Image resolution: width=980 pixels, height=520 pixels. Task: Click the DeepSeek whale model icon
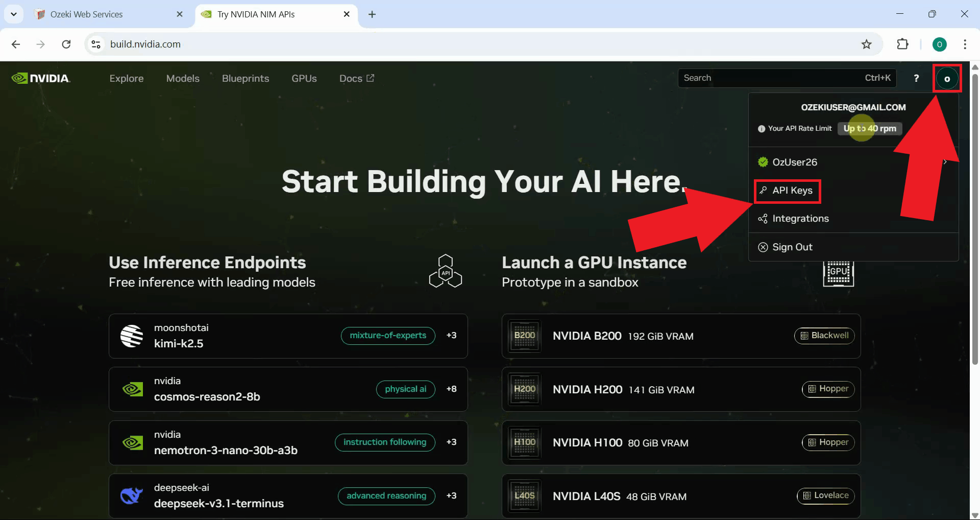tap(132, 495)
